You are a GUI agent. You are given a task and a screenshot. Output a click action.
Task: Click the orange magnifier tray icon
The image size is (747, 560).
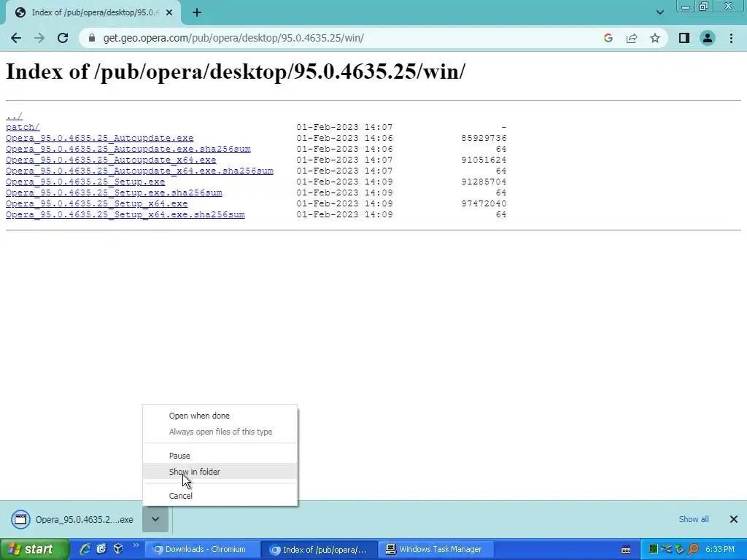click(x=693, y=550)
